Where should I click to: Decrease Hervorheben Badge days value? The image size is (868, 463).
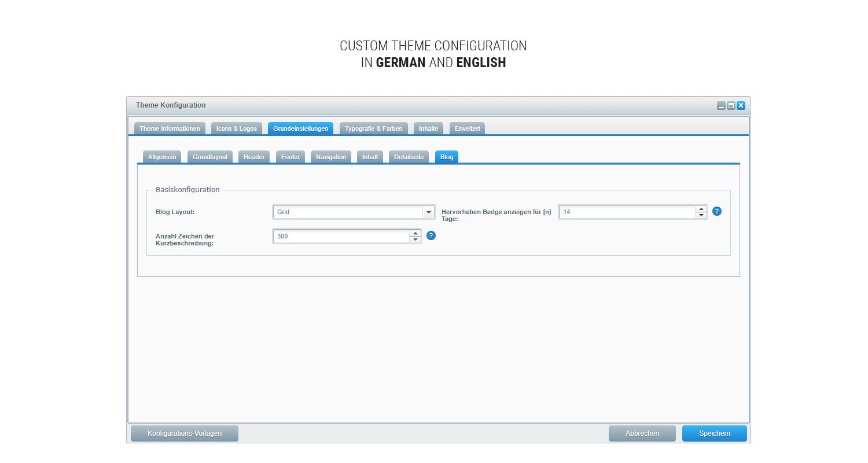[701, 215]
